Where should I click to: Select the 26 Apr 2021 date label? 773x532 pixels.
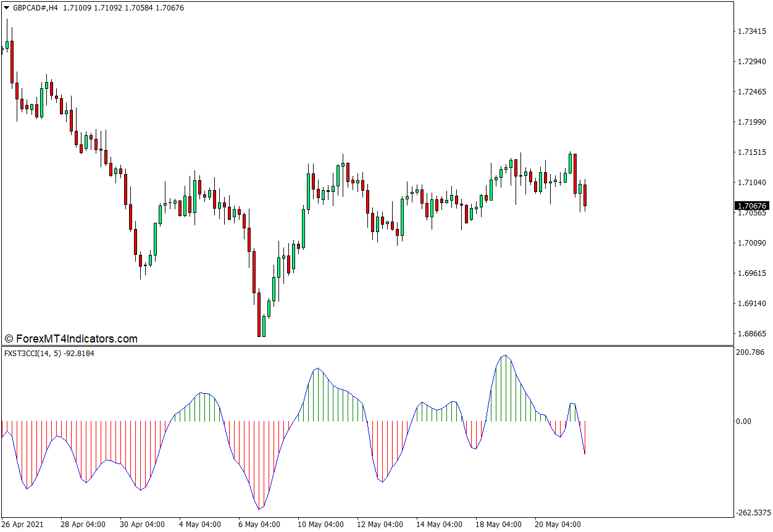coord(23,525)
